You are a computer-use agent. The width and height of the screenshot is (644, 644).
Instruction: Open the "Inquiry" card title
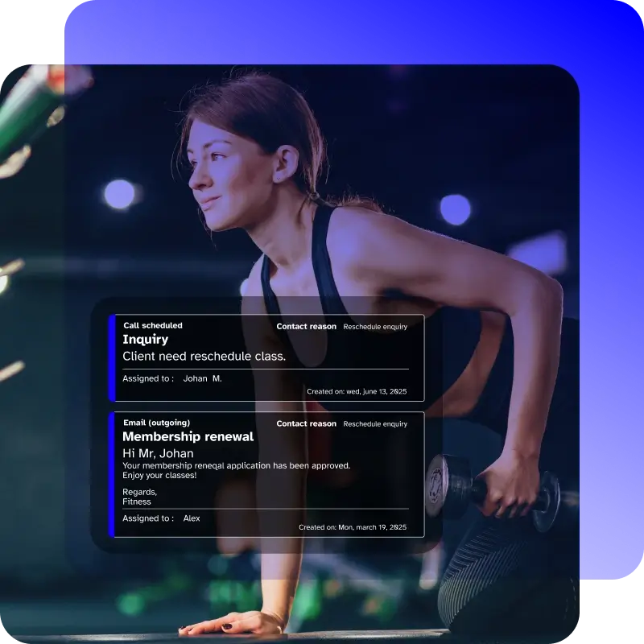(145, 340)
